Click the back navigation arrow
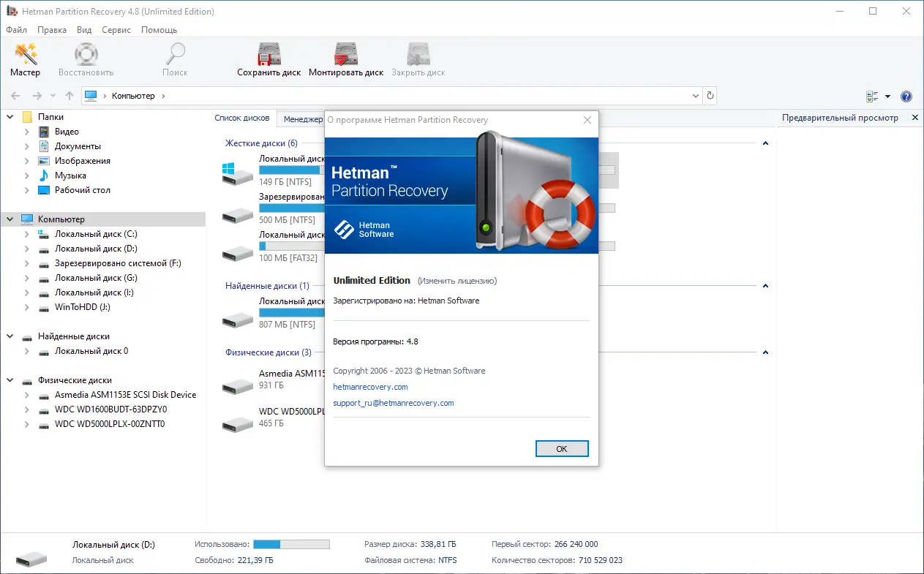The image size is (924, 574). click(15, 95)
